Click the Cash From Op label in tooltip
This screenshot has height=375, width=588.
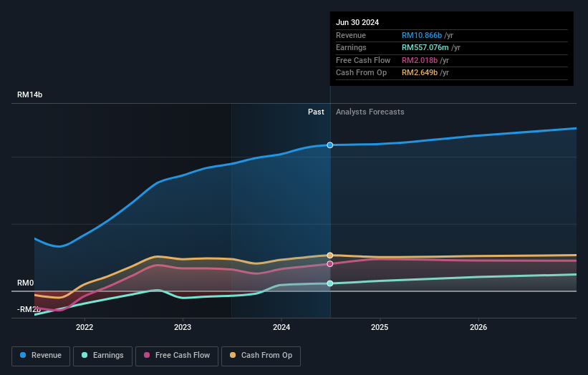click(x=361, y=73)
